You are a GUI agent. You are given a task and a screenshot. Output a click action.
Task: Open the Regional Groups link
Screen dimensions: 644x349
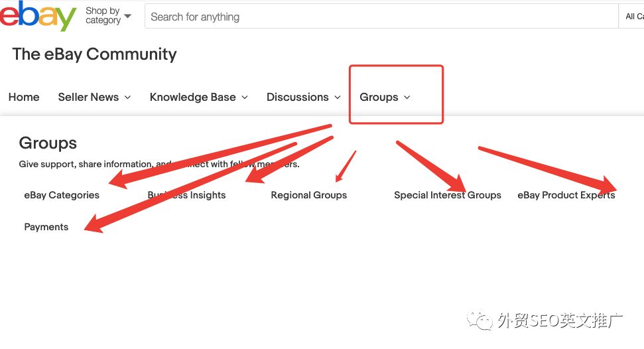309,195
